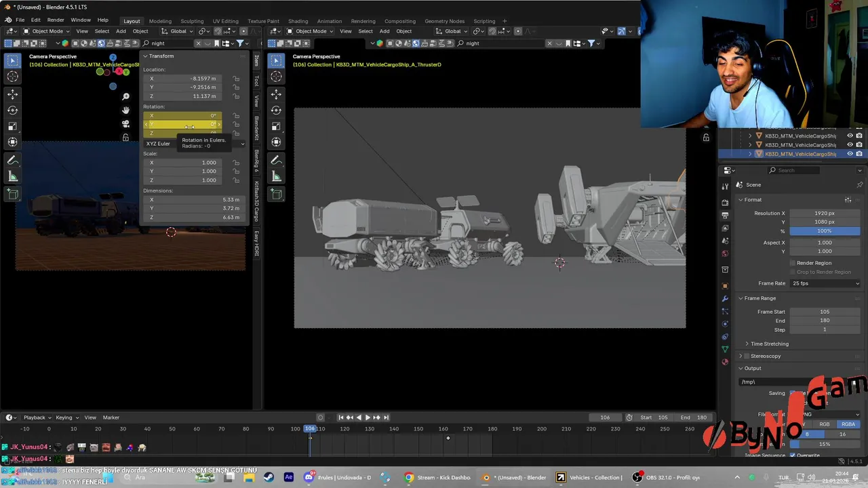Open the Modifiers wrench properties tab
The height and width of the screenshot is (488, 868).
coord(725,298)
